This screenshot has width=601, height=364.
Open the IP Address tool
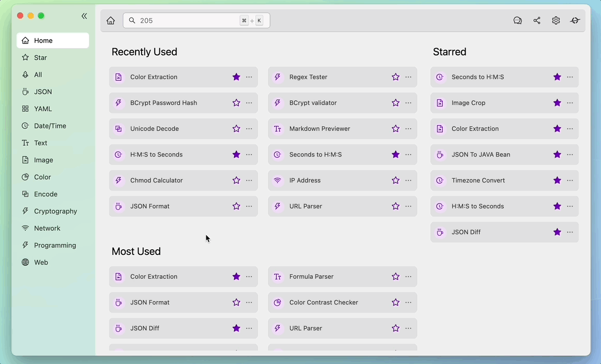point(342,180)
